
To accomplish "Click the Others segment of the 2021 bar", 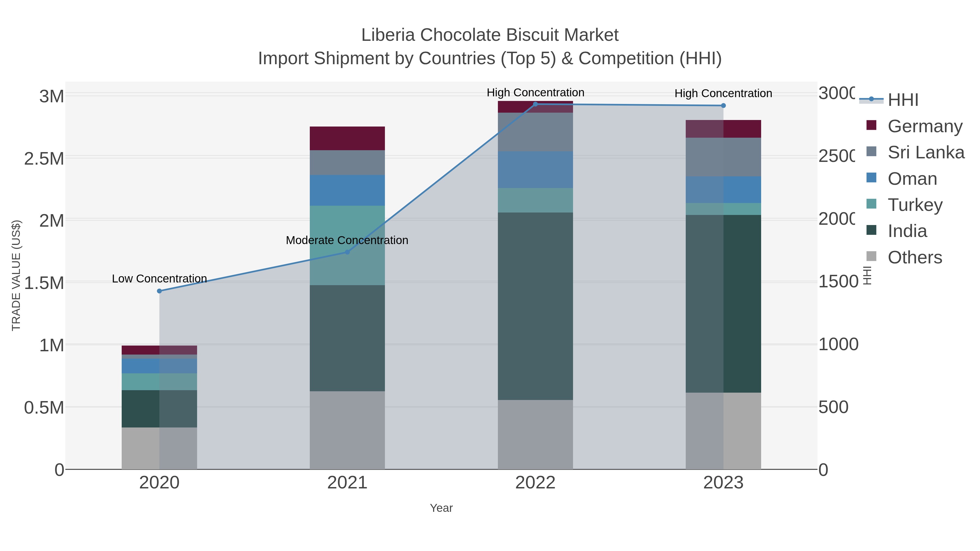I will coord(347,430).
